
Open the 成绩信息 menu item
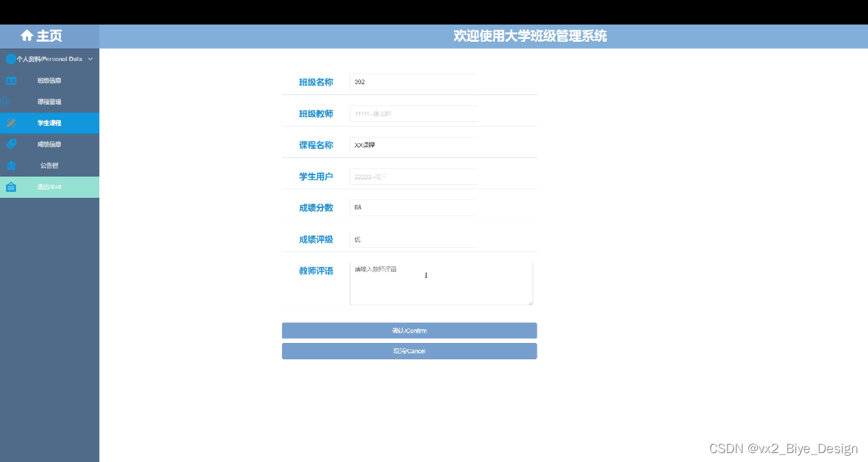pyautogui.click(x=49, y=144)
